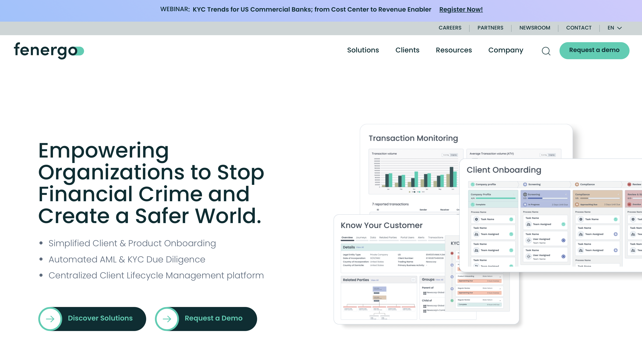This screenshot has width=642, height=364.
Task: Open the EN language dropdown
Action: tap(614, 28)
